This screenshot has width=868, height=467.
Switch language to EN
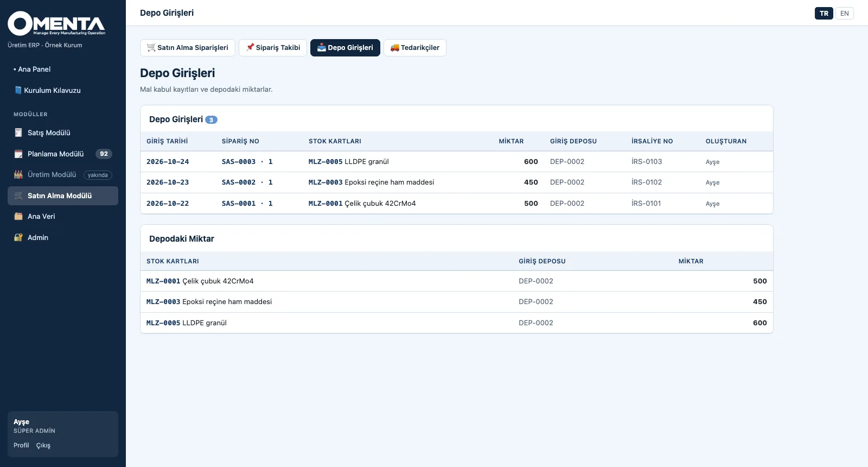pyautogui.click(x=844, y=13)
